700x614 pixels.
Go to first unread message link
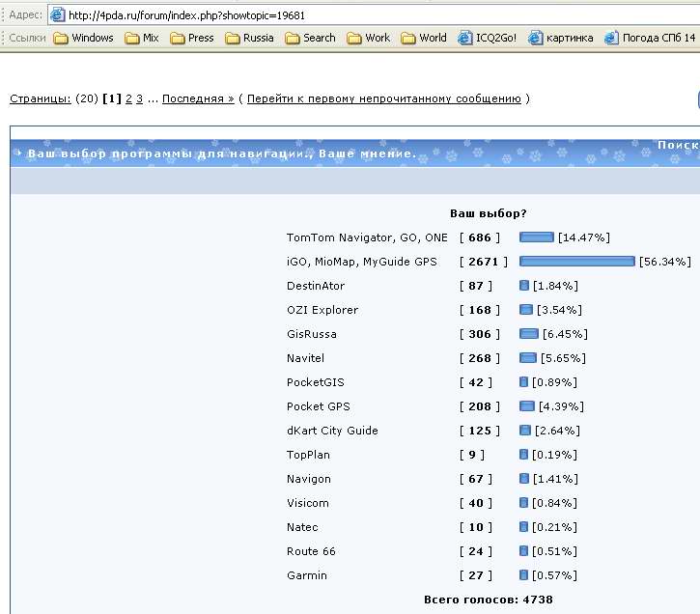(384, 98)
